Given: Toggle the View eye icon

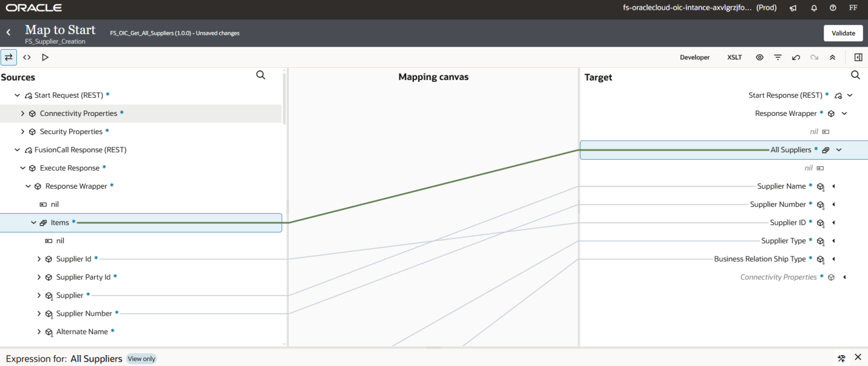Looking at the screenshot, I should click(759, 58).
